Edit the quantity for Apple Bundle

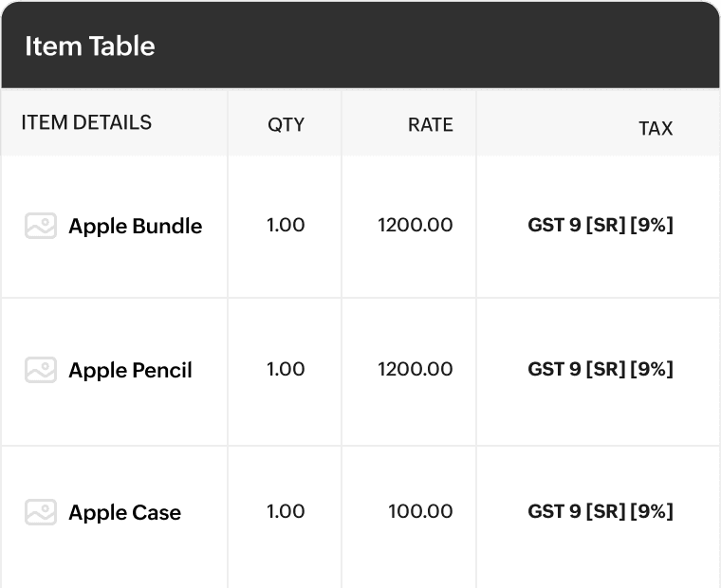[x=286, y=226]
